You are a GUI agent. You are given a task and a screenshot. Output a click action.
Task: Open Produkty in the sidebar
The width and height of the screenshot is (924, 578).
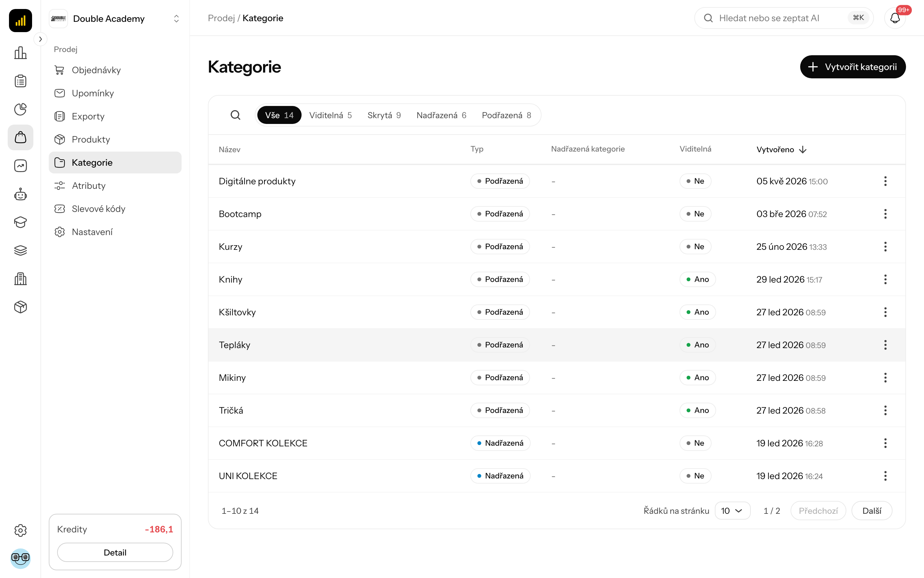(115, 140)
